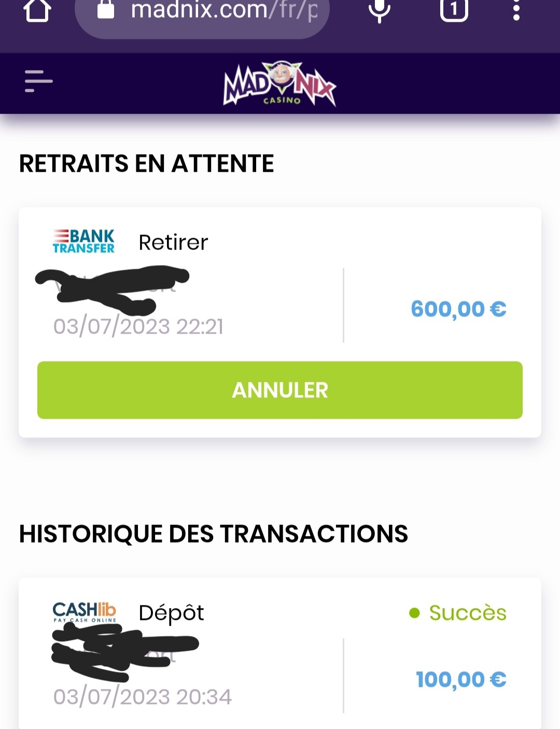The image size is (560, 729).
Task: Tap the HISTORIQUE DES TRANSACTIONS heading
Action: click(214, 534)
